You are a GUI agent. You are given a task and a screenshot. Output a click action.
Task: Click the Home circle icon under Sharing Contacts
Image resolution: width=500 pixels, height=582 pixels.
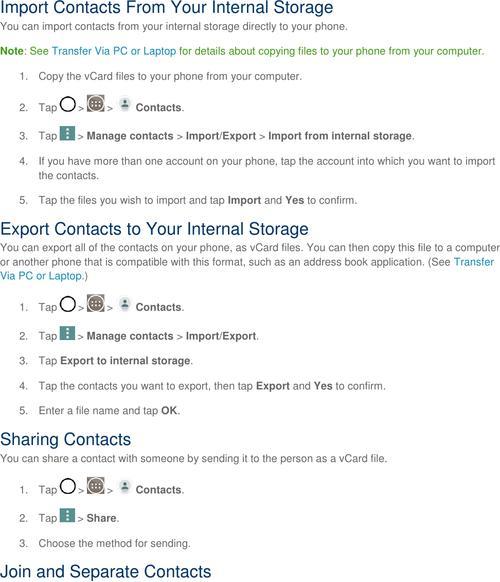click(x=68, y=486)
